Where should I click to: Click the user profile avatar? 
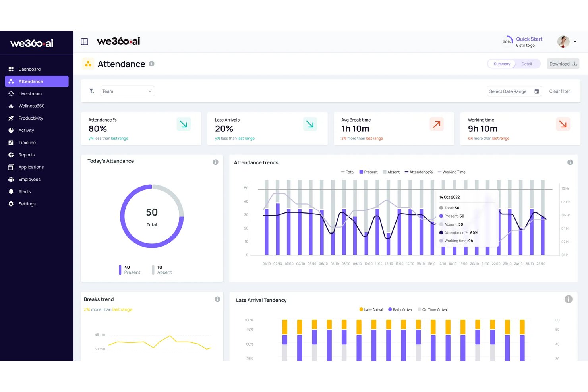(x=563, y=41)
